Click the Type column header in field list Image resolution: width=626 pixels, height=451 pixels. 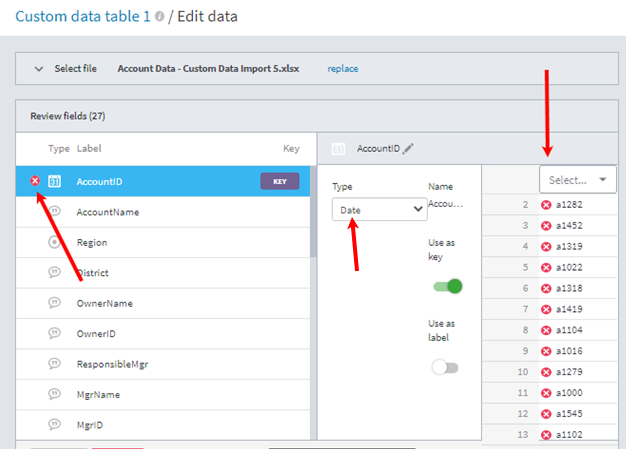(x=59, y=148)
